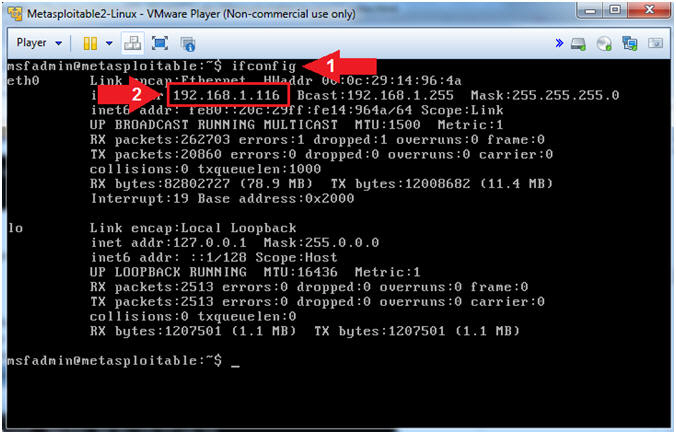Screen dimensions: 676x434
Task: Click RX packets:262703 text
Action: pos(160,140)
